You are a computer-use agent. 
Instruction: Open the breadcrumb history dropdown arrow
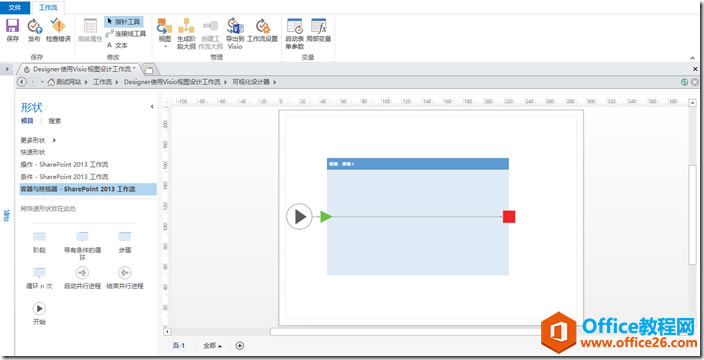point(42,82)
